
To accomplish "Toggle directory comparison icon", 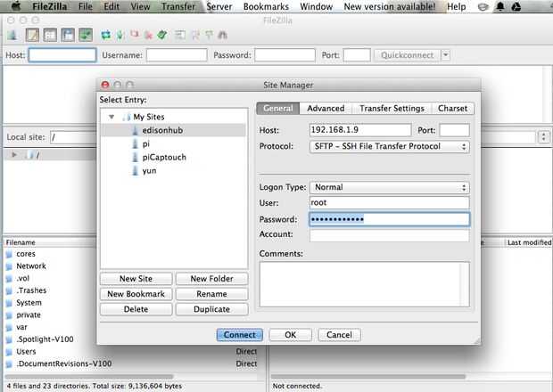I will point(195,35).
